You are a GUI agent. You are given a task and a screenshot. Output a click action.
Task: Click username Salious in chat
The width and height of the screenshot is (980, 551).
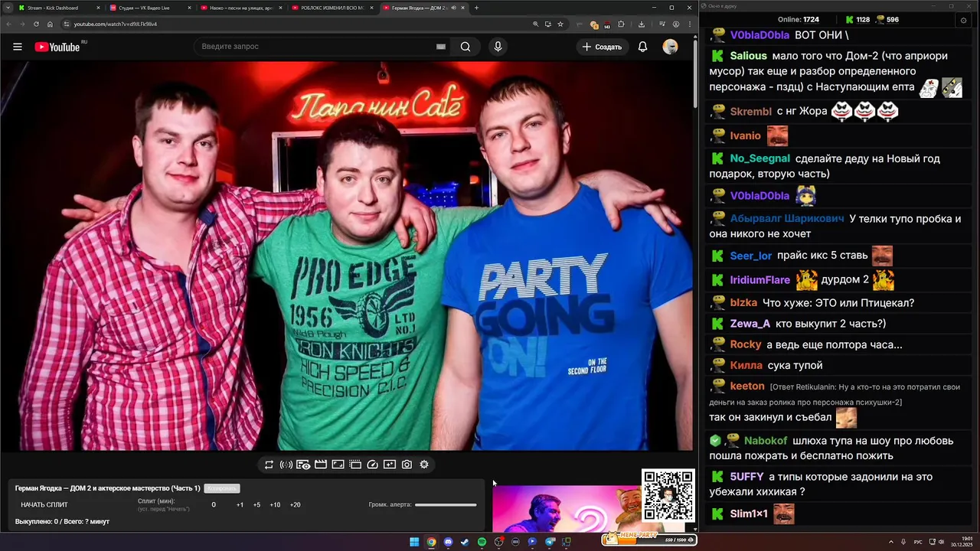coord(748,56)
